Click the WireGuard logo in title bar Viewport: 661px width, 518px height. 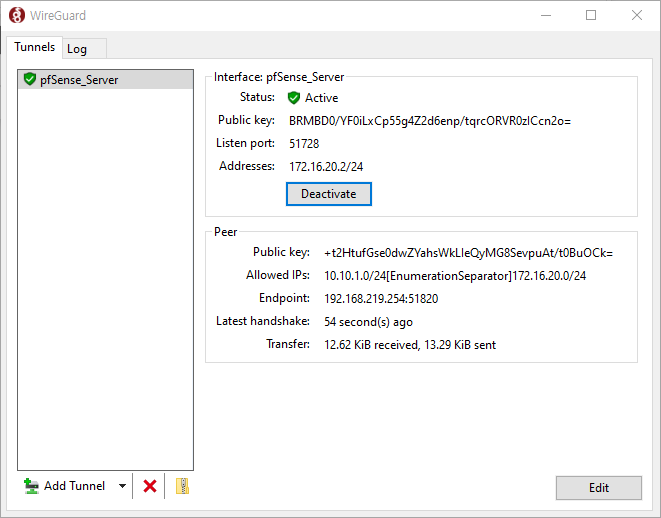tap(17, 16)
